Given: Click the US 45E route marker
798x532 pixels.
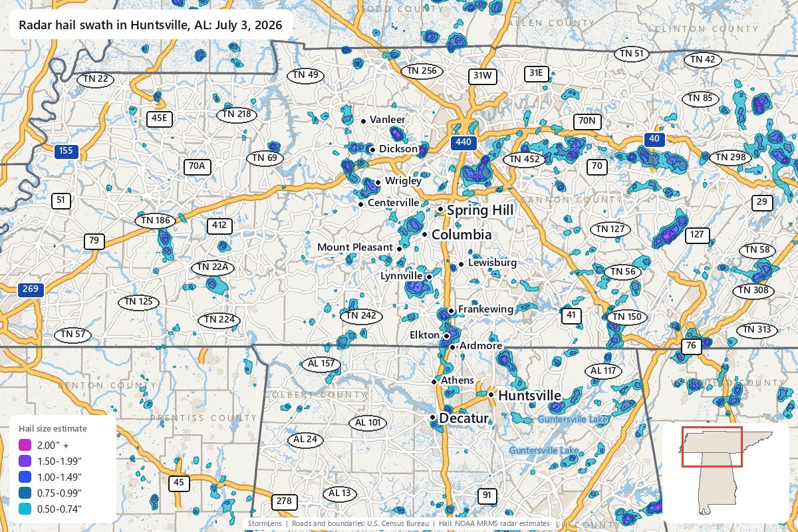Looking at the screenshot, I should (x=160, y=119).
